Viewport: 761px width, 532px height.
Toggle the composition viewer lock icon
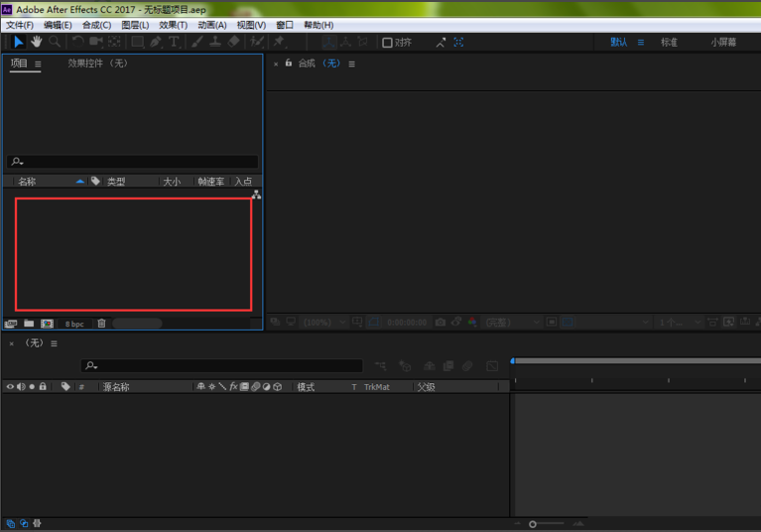[289, 64]
